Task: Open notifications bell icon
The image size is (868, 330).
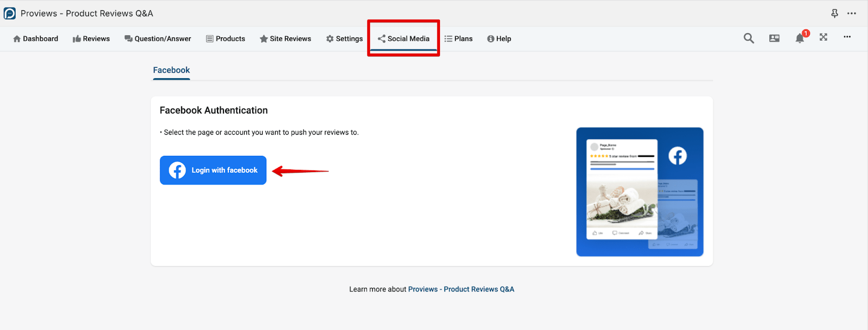Action: 800,38
